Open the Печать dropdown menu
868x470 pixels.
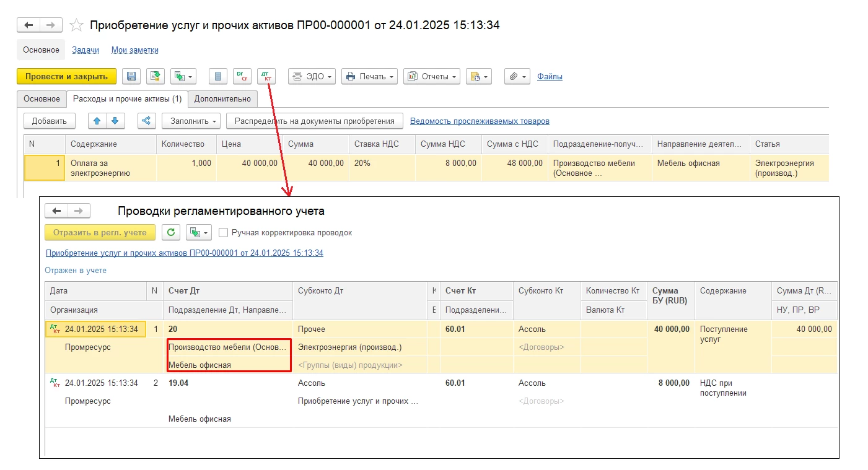[369, 76]
